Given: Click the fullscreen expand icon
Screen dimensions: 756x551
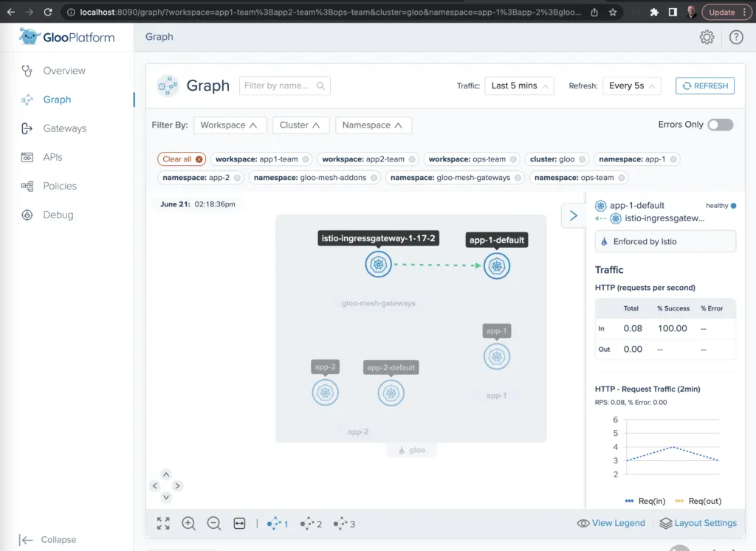Looking at the screenshot, I should click(x=163, y=523).
